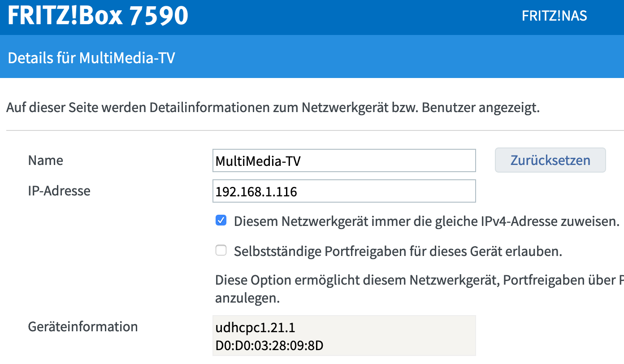Click the Name field containing MultiMedia-TV
Screen dimensions: 624x364
(x=343, y=160)
